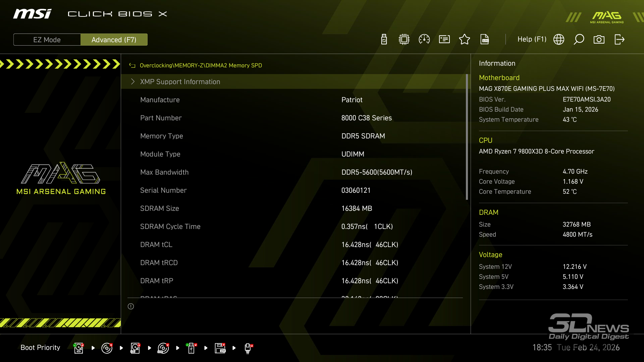Screen dimensions: 644x362
Task: Click the back arrow beside breadcrumb path
Action: pyautogui.click(x=132, y=66)
